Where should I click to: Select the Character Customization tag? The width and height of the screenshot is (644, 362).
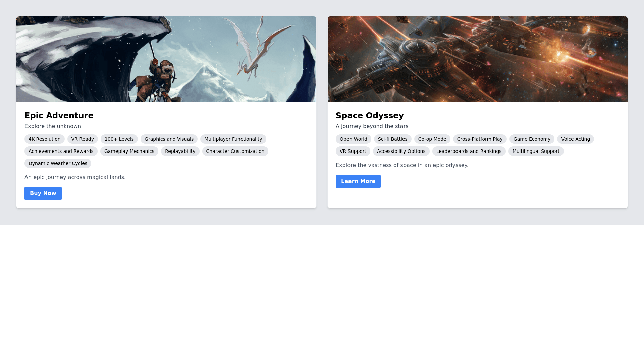click(235, 151)
